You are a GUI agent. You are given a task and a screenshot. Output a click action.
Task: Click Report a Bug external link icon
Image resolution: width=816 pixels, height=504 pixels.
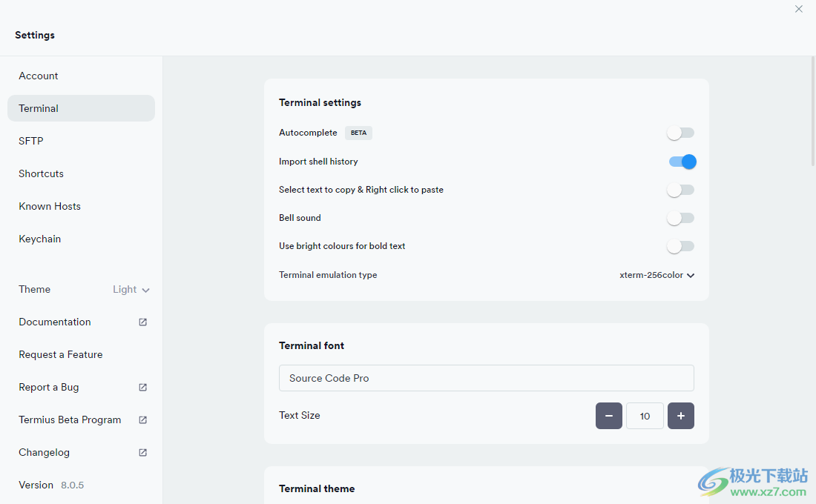(142, 388)
